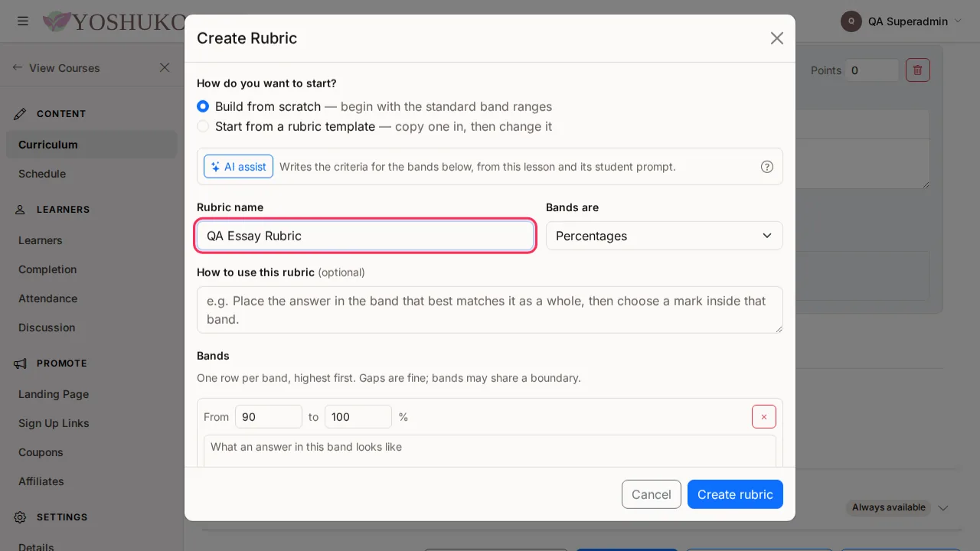This screenshot has width=980, height=551.
Task: Click the AI assist button
Action: tap(238, 167)
